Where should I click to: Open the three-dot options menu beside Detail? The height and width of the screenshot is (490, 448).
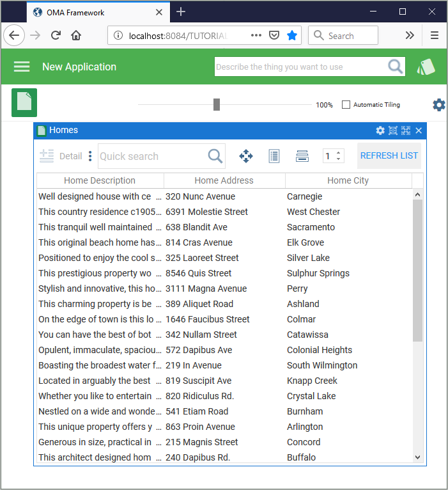pos(90,156)
